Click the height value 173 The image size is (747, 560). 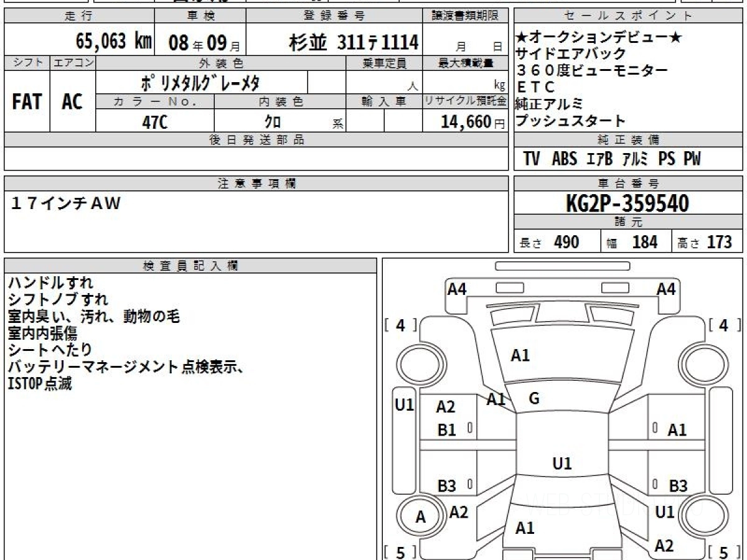pos(720,241)
